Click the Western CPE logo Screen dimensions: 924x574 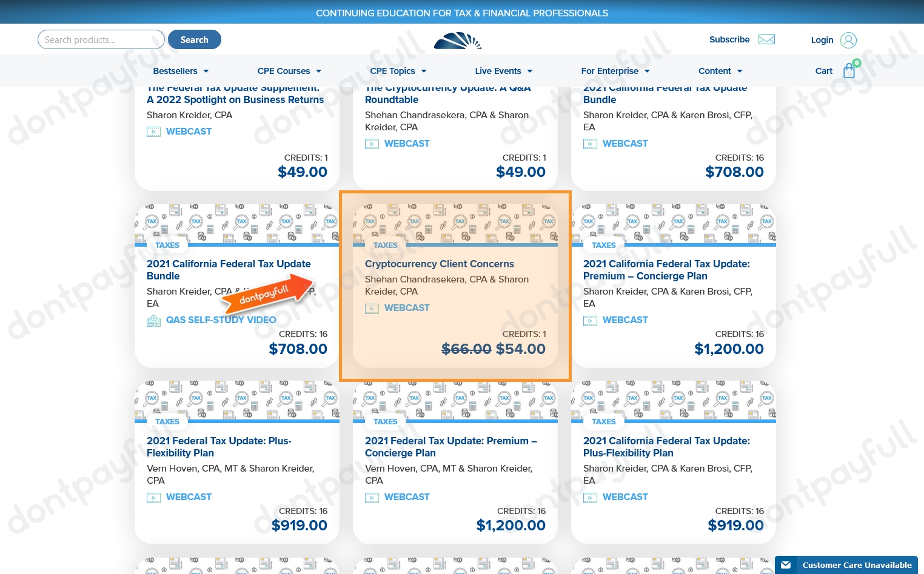coord(458,41)
